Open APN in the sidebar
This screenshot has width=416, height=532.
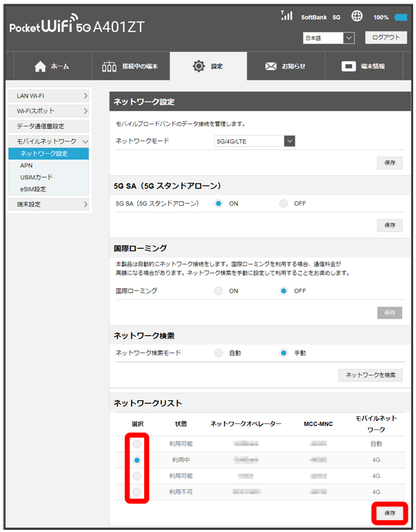click(26, 166)
